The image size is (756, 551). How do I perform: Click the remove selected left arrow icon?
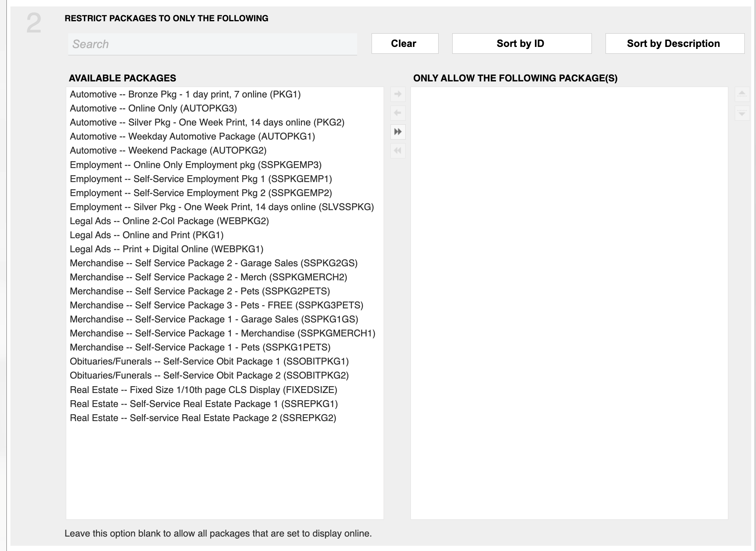[x=398, y=113]
